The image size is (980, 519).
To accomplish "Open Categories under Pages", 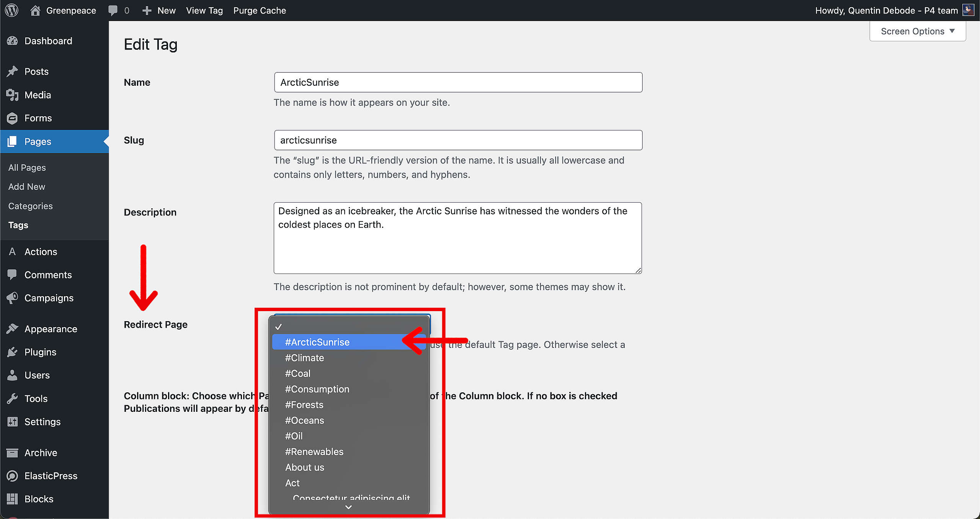I will 30,206.
